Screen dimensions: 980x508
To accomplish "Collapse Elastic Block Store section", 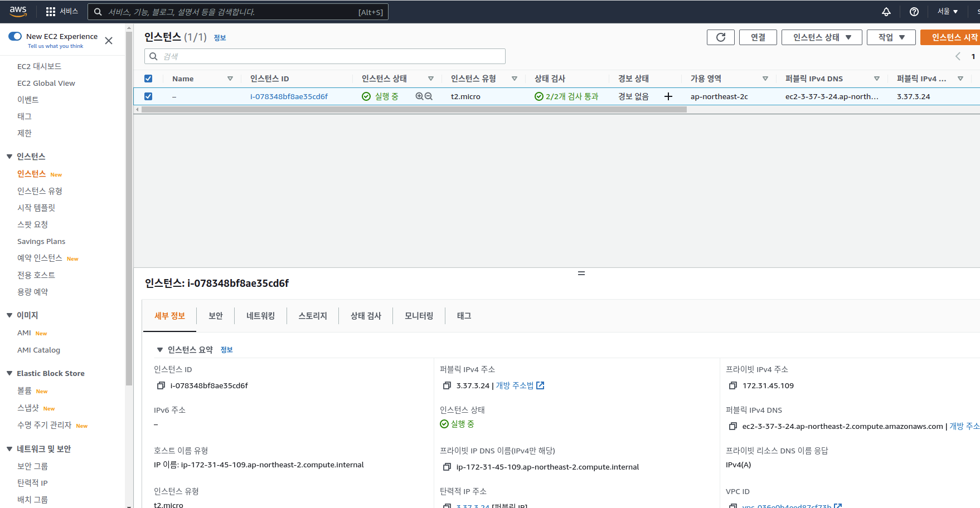I will [9, 373].
